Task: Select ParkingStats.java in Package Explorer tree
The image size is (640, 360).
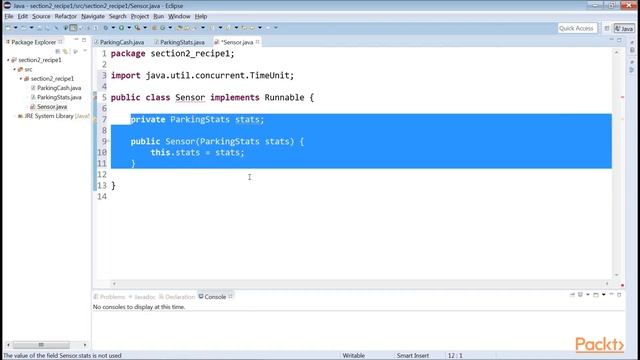Action: tap(59, 97)
